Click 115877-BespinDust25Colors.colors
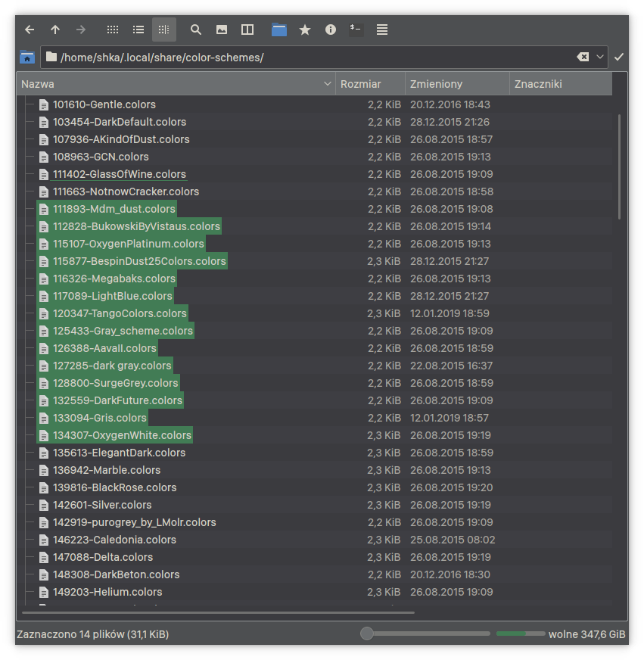 tap(139, 261)
